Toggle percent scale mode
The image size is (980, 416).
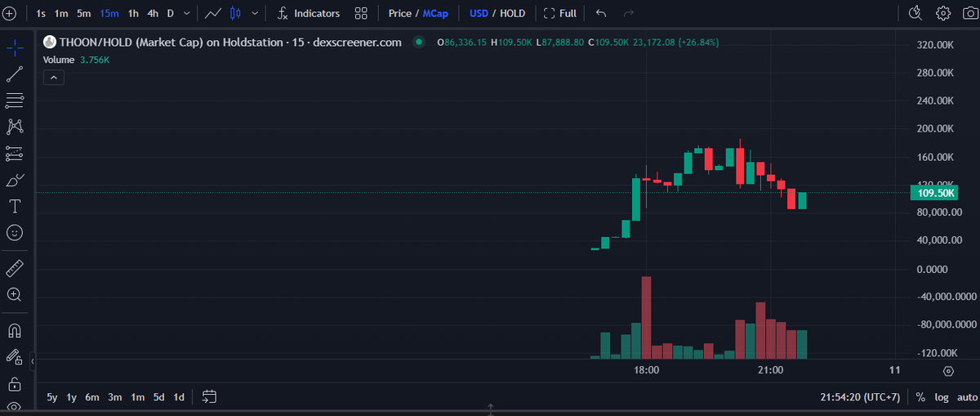tap(920, 397)
